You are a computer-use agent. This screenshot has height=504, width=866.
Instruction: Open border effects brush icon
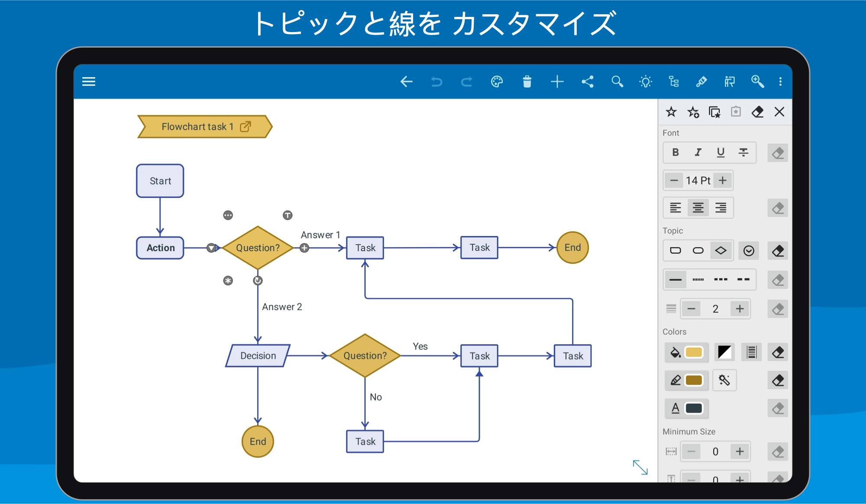[x=724, y=380]
